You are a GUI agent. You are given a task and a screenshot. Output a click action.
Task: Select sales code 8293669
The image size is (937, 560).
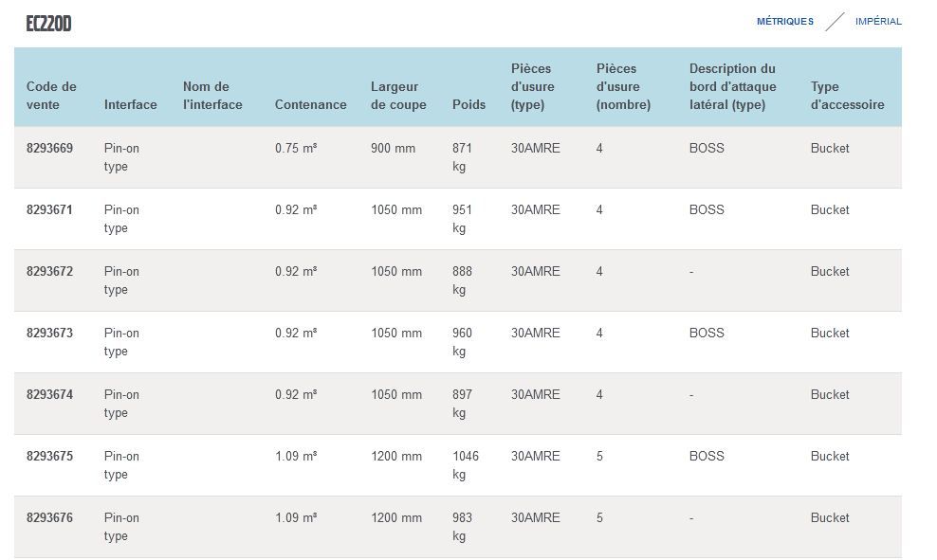49,149
